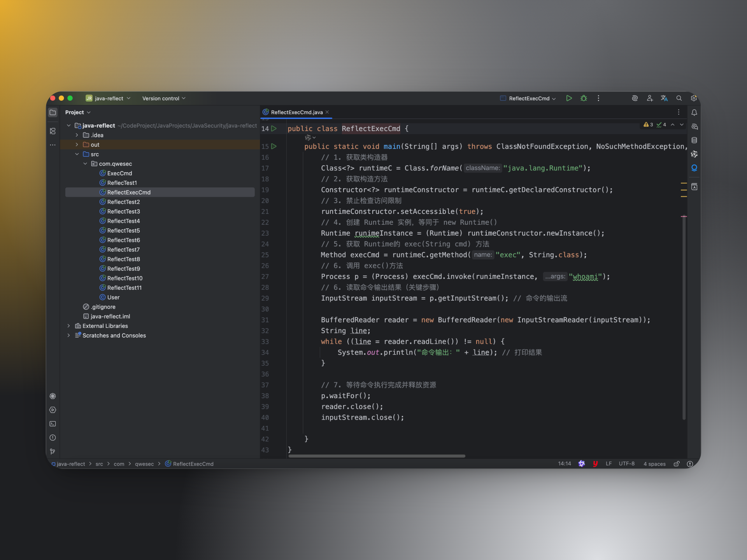The image size is (747, 560).
Task: Click run gutter arrow on line 15
Action: [x=274, y=146]
